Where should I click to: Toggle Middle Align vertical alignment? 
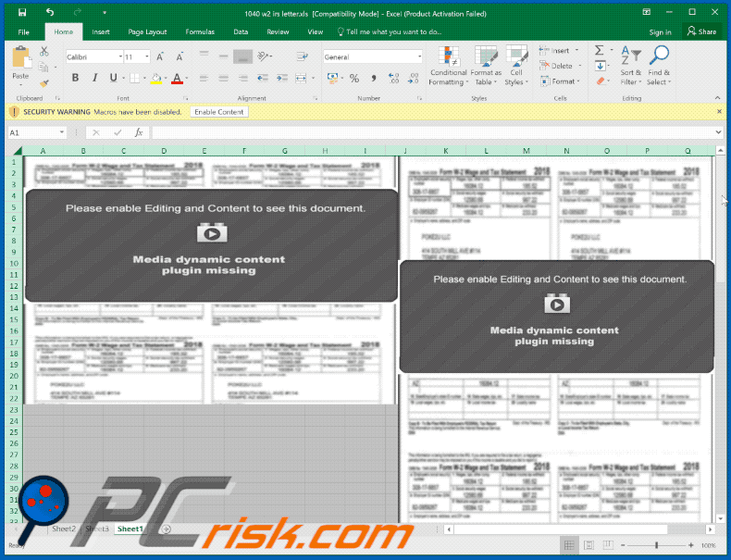tap(223, 56)
